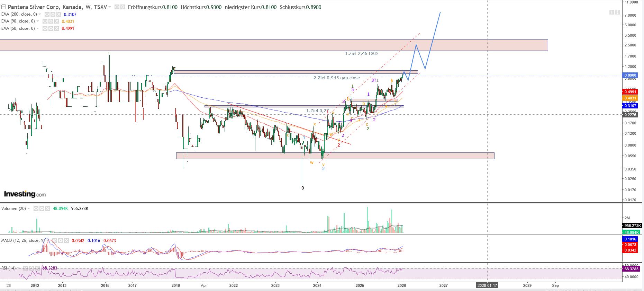Open MACD indicator settings gear
This screenshot has height=291, width=644.
click(61, 240)
